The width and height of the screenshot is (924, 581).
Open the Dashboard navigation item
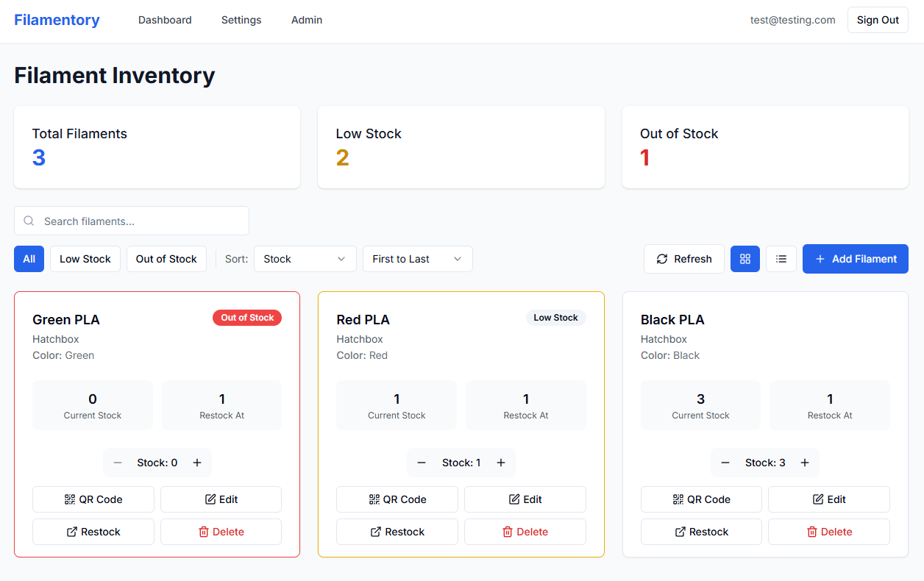click(x=165, y=20)
